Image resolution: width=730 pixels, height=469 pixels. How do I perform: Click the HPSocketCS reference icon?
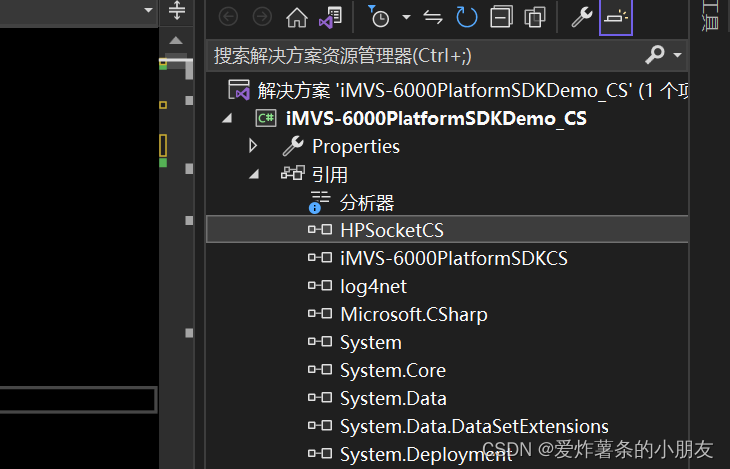pyautogui.click(x=320, y=230)
